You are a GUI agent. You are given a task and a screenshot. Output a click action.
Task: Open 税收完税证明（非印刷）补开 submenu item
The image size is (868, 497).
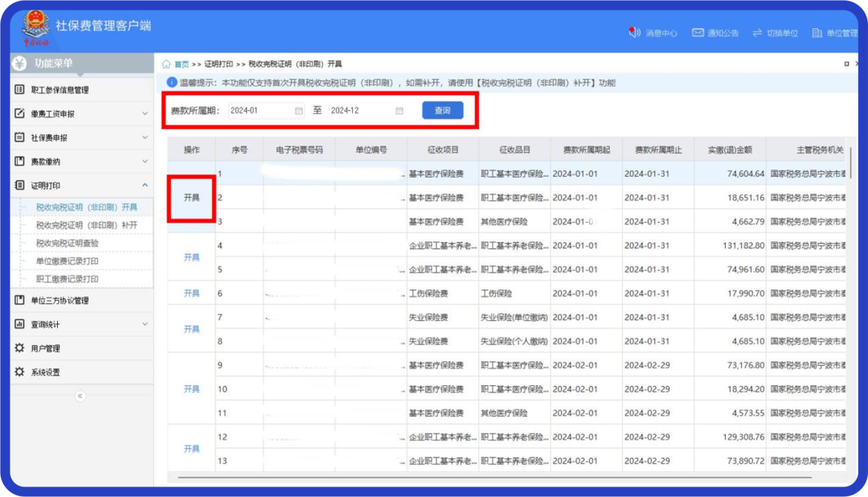(x=87, y=225)
